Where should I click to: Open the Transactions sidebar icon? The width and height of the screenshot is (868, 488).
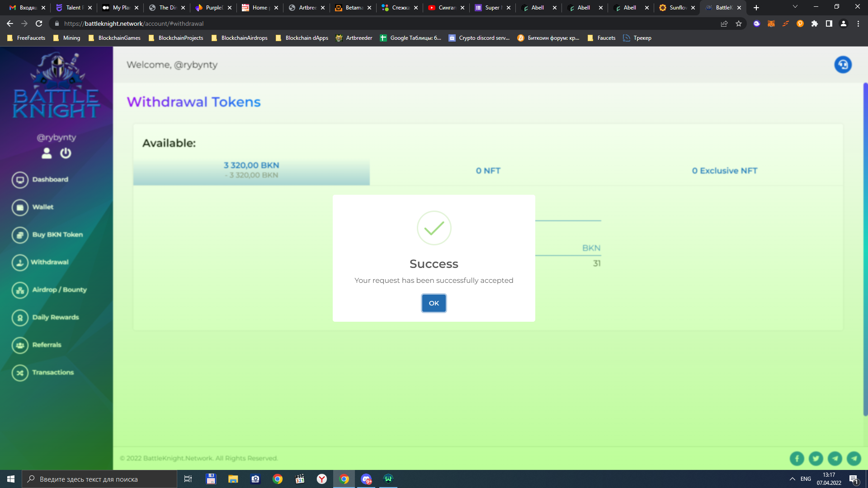pos(20,373)
